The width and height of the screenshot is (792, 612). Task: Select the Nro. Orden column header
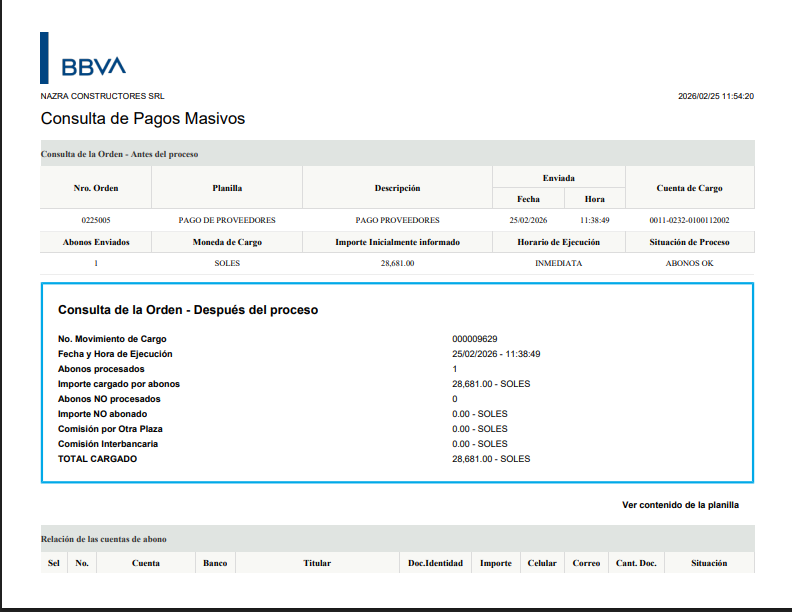point(96,188)
